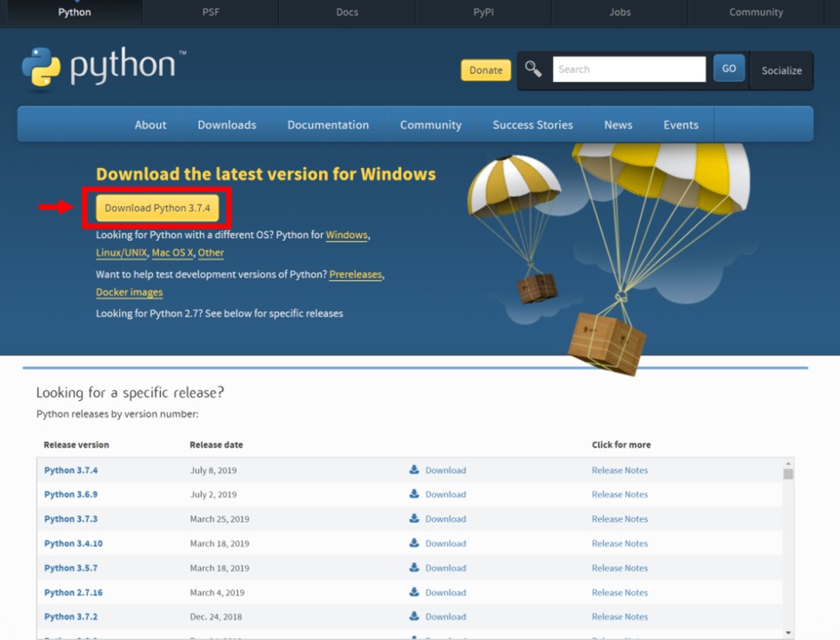840x640 pixels.
Task: Click the 'March 4, 2019' release date
Action: 217,592
